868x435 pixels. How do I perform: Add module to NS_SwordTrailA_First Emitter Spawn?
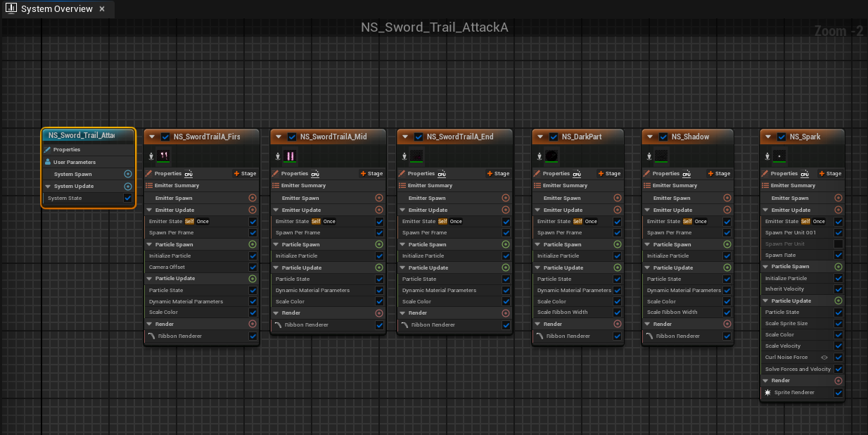[x=253, y=198]
